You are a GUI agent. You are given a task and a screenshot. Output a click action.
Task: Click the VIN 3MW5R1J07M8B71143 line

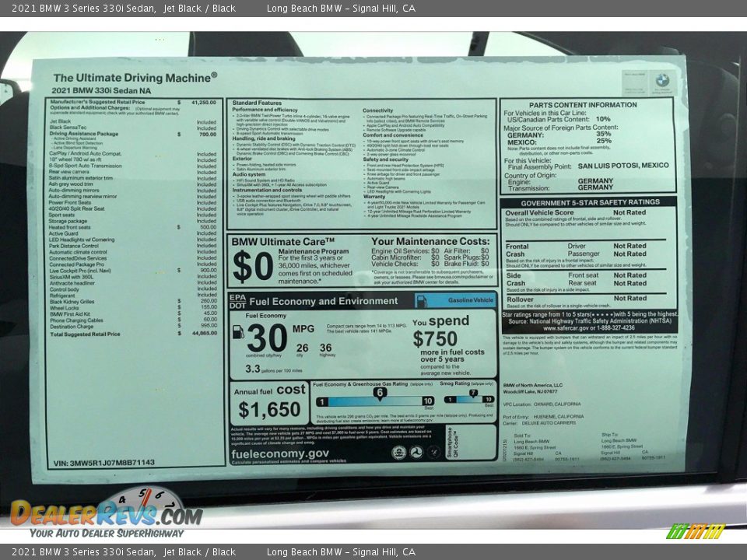coord(104,462)
